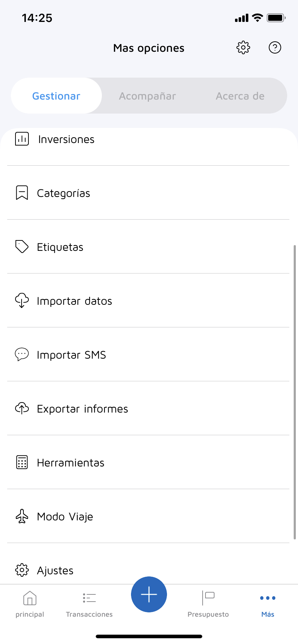Go to the principal home tab
This screenshot has width=298, height=644.
point(30,604)
